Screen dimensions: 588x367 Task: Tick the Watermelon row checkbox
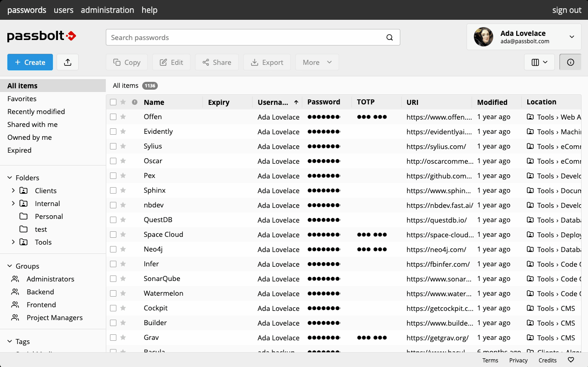tap(113, 293)
